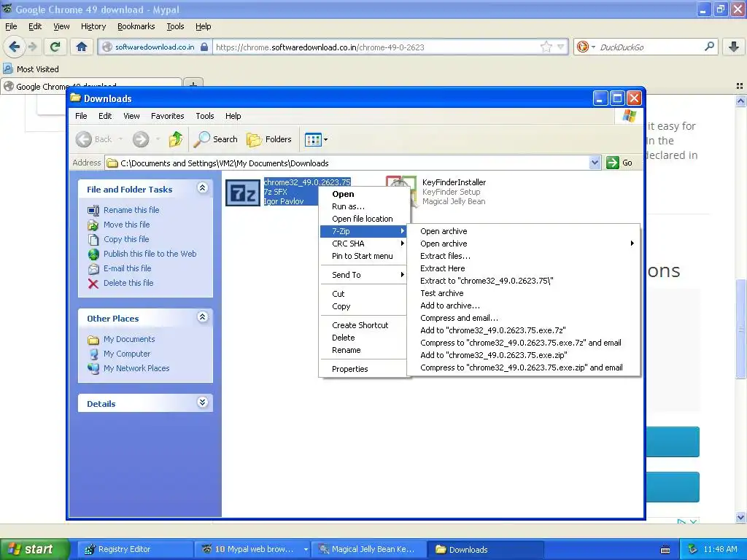This screenshot has width=747, height=560.
Task: Open My Network Places link
Action: click(x=136, y=368)
